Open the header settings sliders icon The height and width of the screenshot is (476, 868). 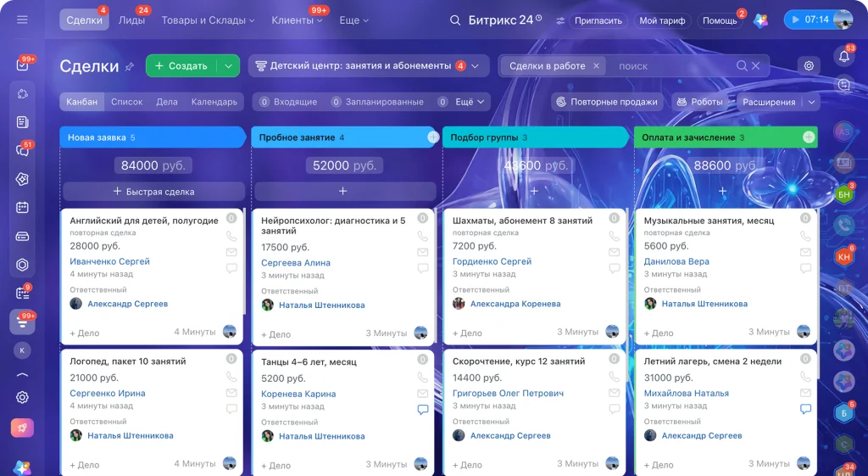[x=560, y=20]
